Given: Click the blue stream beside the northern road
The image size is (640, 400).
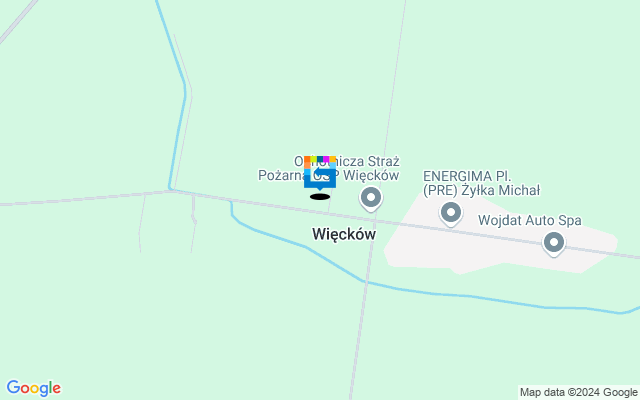Looking at the screenshot, I should click(x=178, y=94).
